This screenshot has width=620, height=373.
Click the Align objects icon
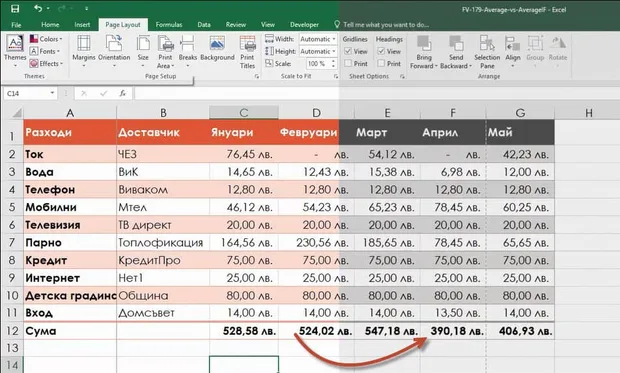click(512, 44)
